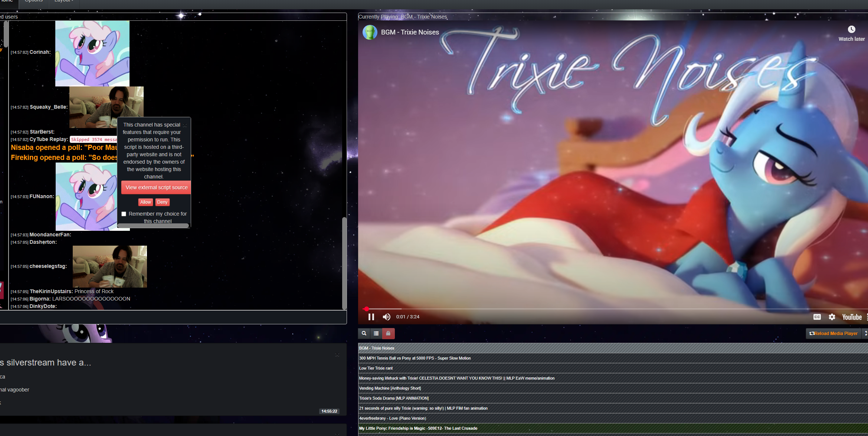Check Remember my choice for this channel
This screenshot has height=436, width=868.
[124, 214]
